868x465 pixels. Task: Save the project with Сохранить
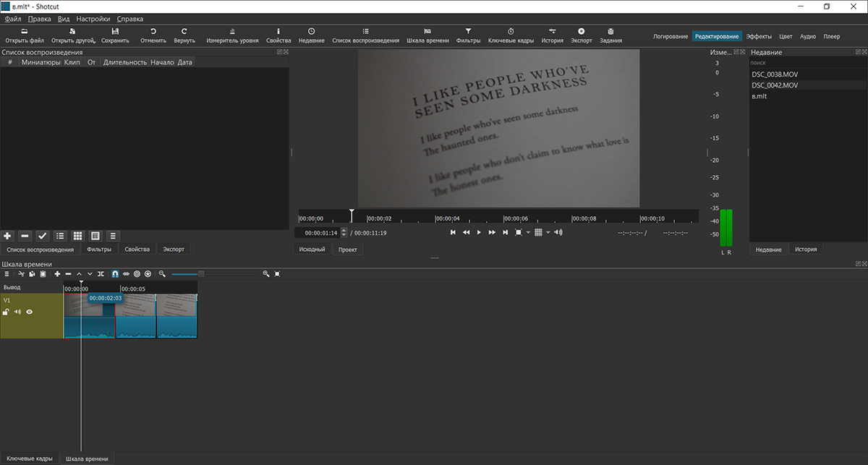pyautogui.click(x=115, y=35)
